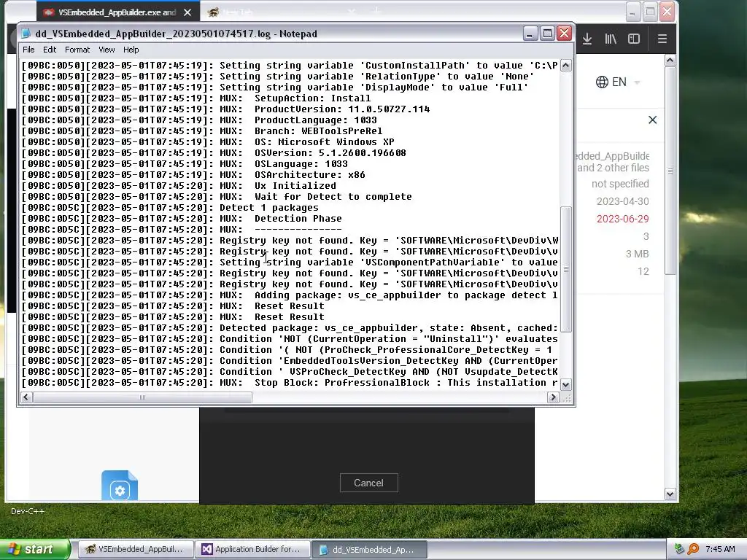Close the VSEmbedded_AppBuilder.exe browser tab

click(x=187, y=12)
